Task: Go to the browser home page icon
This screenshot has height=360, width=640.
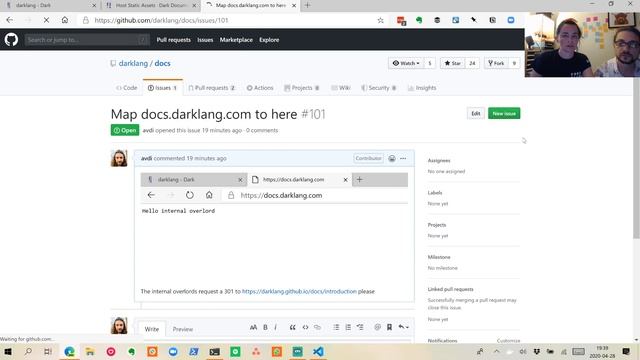Action: [64, 20]
